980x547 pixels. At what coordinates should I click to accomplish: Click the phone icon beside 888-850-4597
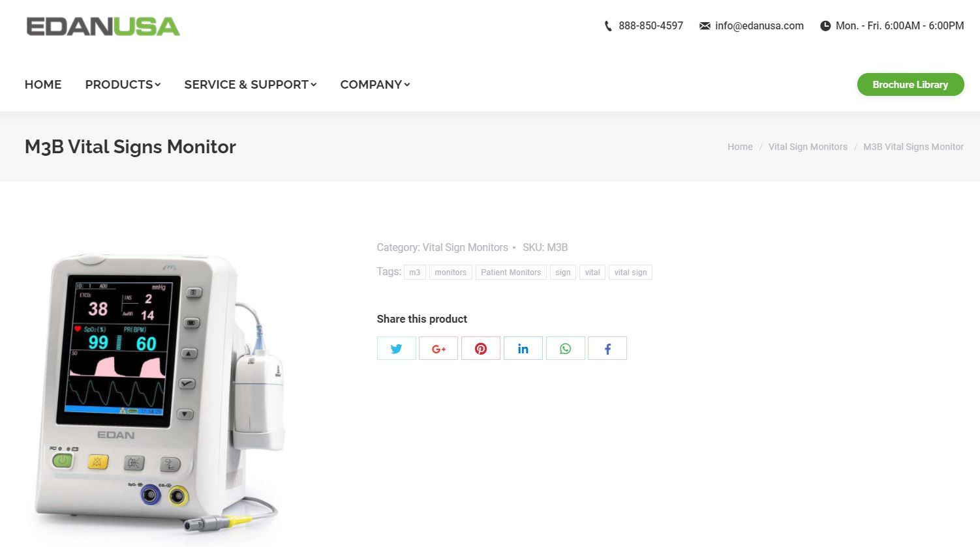pos(608,26)
